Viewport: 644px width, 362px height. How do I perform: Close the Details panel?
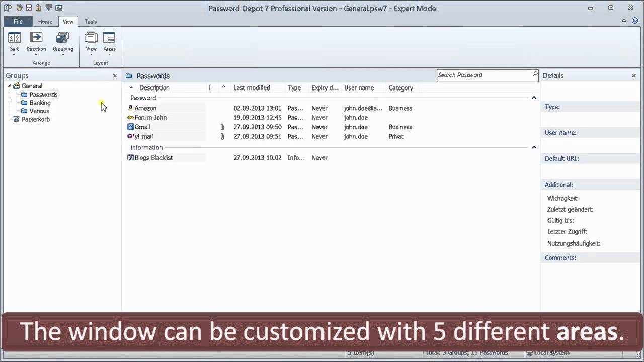click(x=634, y=76)
